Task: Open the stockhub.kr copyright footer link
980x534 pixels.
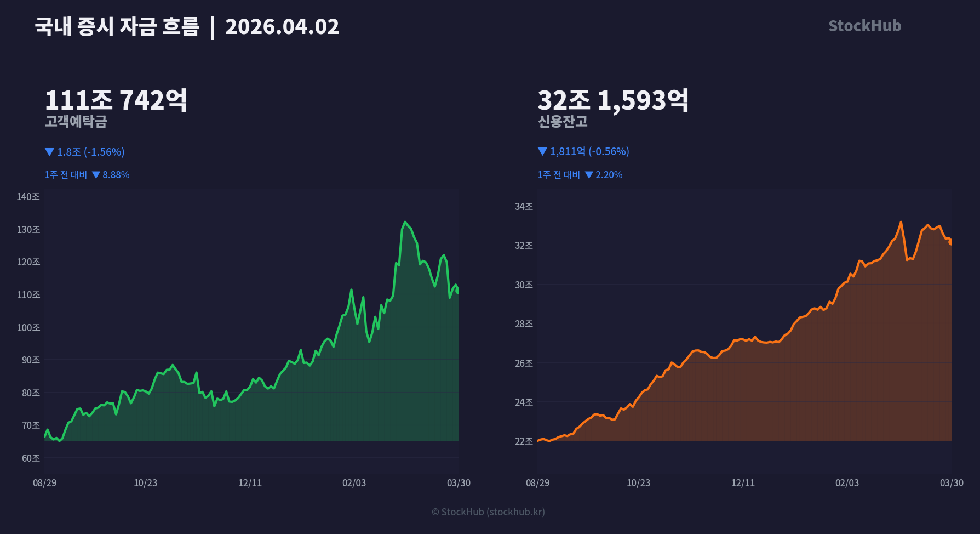Action: click(x=488, y=512)
